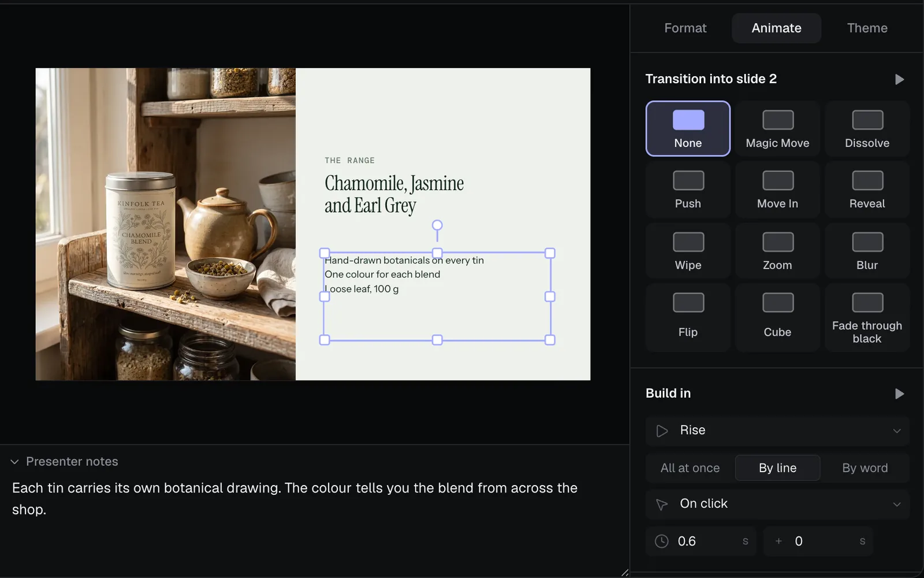Set build delivery to By word
Screen dimensions: 924x578
(x=865, y=468)
